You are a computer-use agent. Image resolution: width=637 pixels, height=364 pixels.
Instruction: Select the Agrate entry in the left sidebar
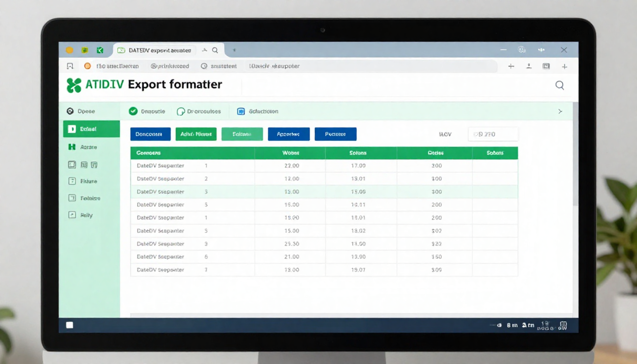90,147
